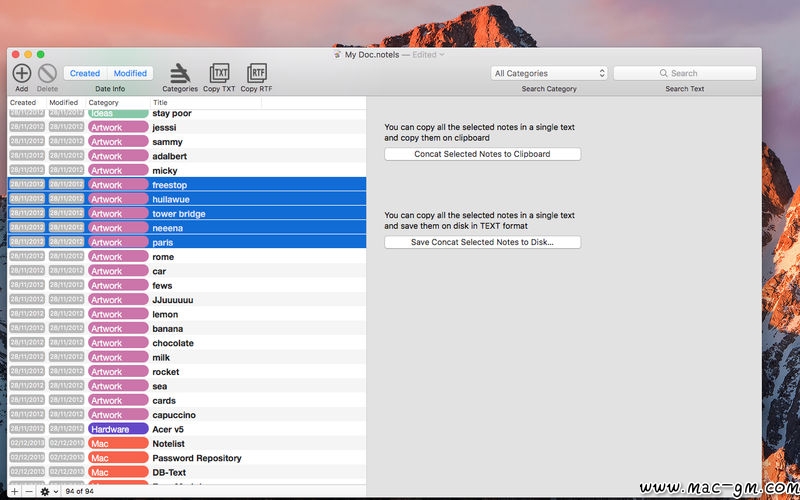Screen dimensions: 800x500
Task: Open the All Categories dropdown
Action: [x=549, y=73]
